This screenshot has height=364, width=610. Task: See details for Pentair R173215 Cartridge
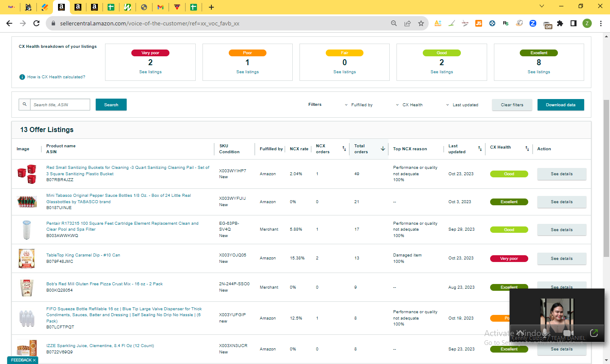(562, 230)
